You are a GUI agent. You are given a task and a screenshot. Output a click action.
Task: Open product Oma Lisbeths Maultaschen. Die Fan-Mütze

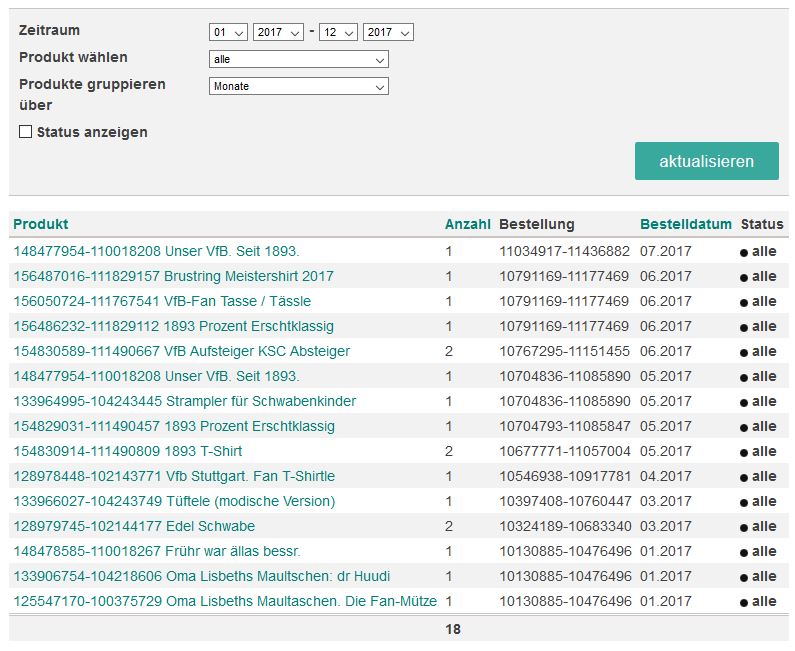click(x=225, y=601)
